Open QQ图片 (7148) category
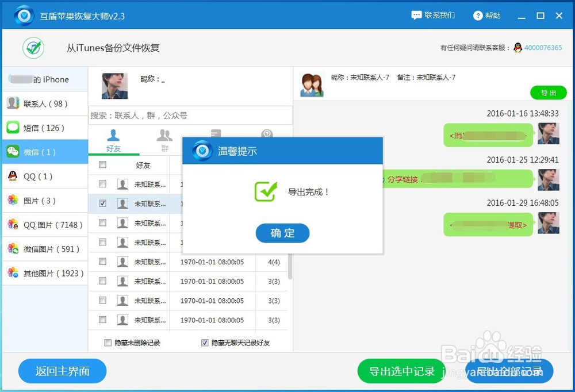This screenshot has height=392, width=575. [x=45, y=224]
